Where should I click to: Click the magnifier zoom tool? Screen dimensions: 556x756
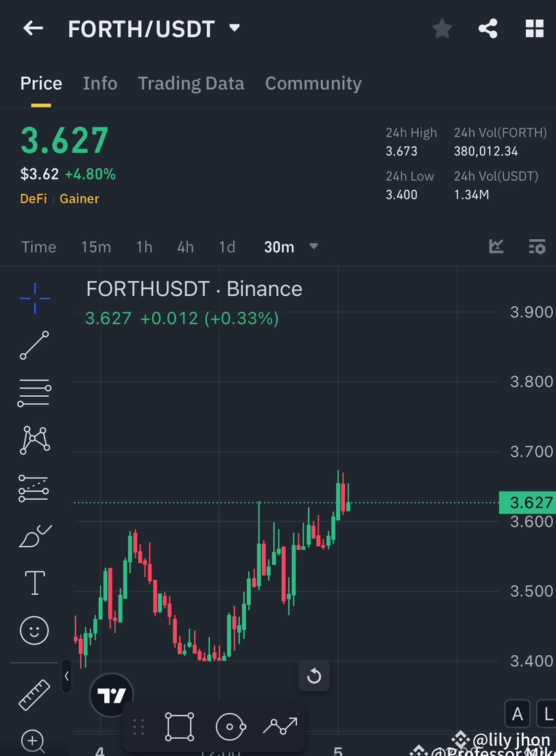(33, 742)
